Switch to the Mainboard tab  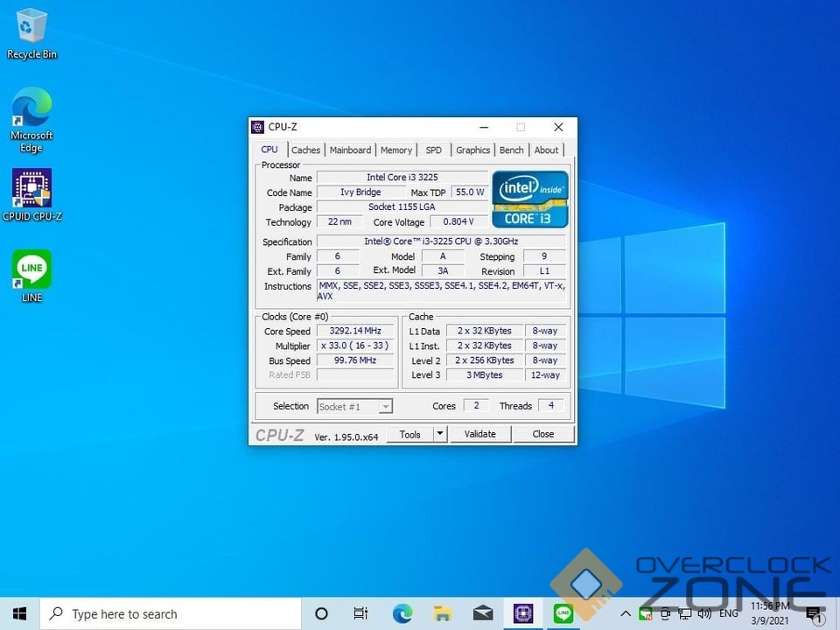tap(350, 150)
